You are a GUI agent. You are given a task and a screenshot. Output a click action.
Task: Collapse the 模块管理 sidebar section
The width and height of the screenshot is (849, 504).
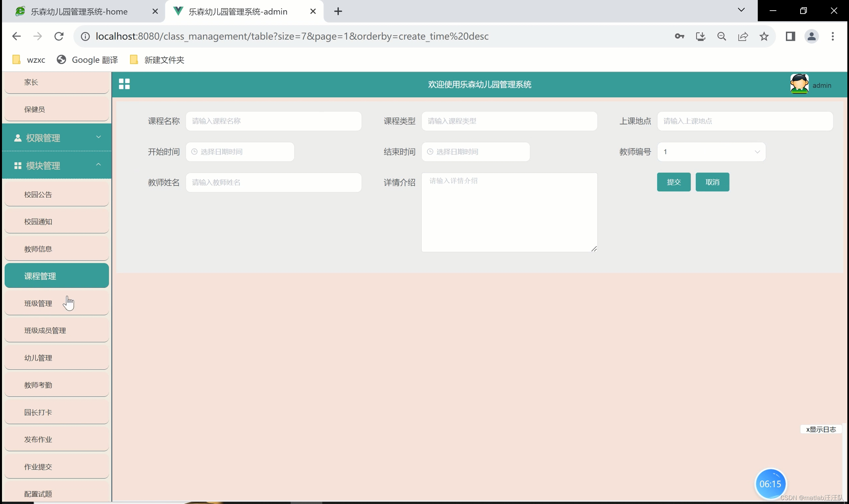(57, 165)
